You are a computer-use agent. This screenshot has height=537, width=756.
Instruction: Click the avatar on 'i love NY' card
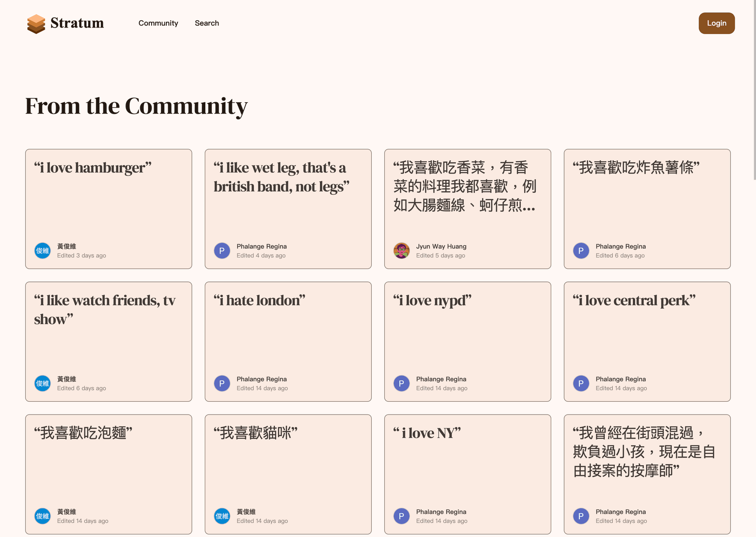pyautogui.click(x=402, y=516)
